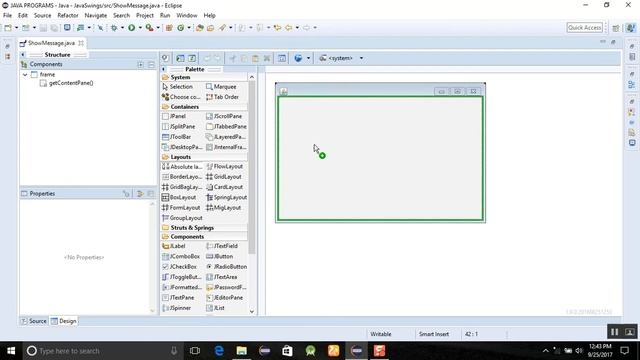Open the Tab Order tool
640x360 pixels.
click(222, 97)
